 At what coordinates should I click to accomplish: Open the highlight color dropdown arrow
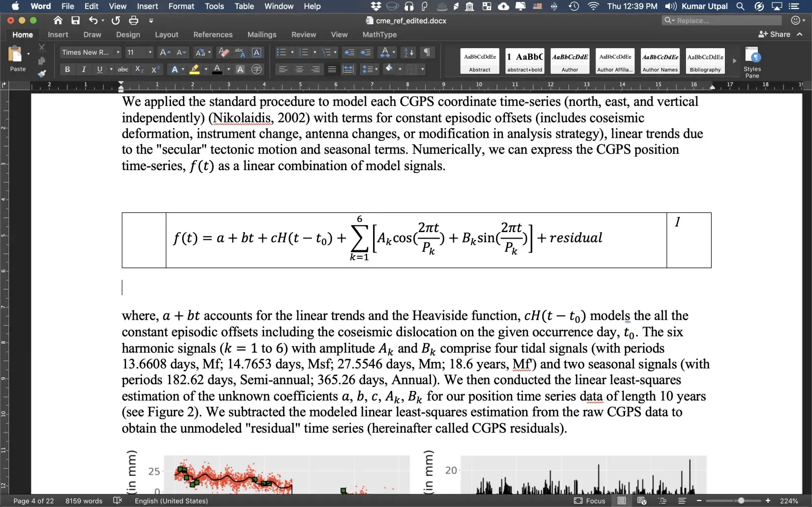click(x=206, y=69)
